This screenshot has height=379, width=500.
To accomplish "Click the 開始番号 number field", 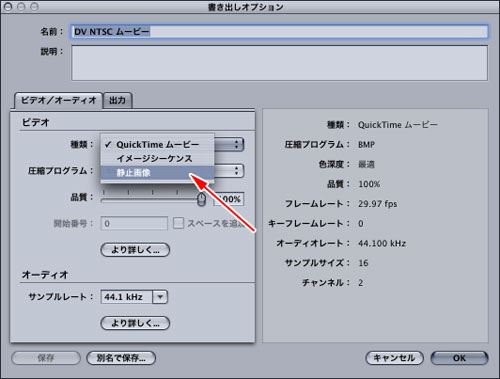I will (134, 223).
